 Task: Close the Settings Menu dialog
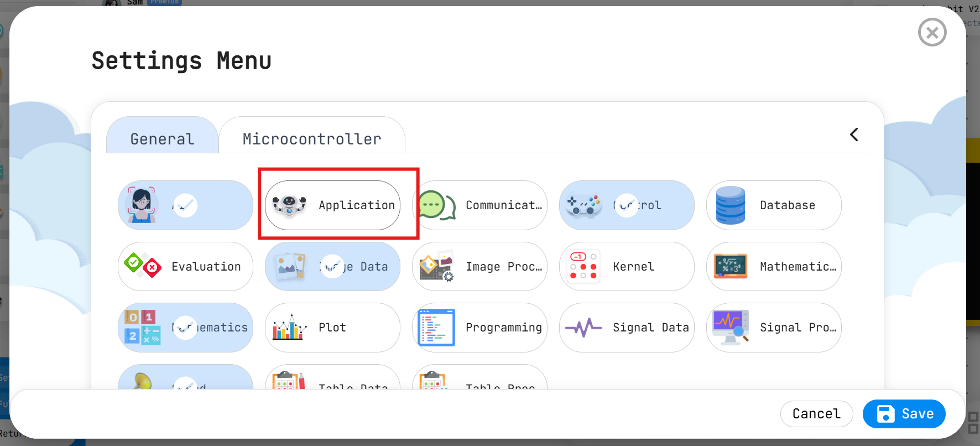point(932,33)
